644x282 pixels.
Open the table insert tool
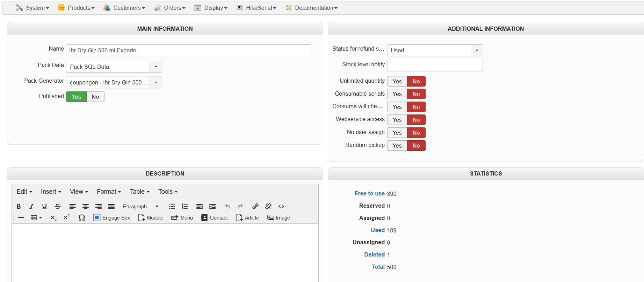click(x=36, y=218)
